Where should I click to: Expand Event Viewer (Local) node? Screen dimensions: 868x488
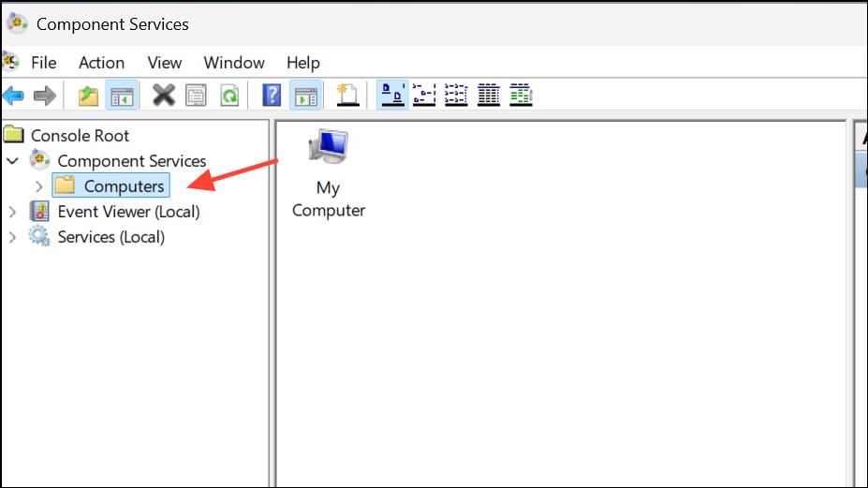[12, 212]
